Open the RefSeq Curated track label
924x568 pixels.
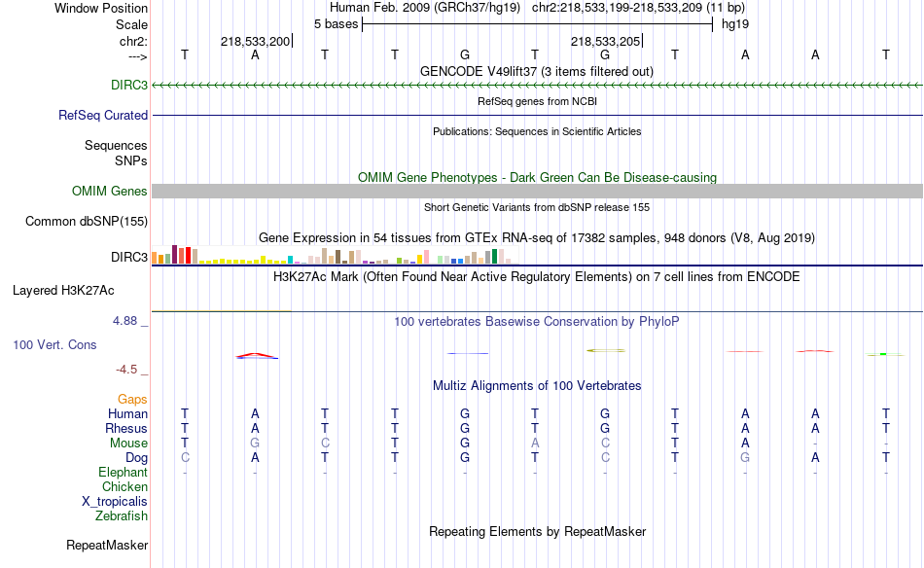coord(102,115)
